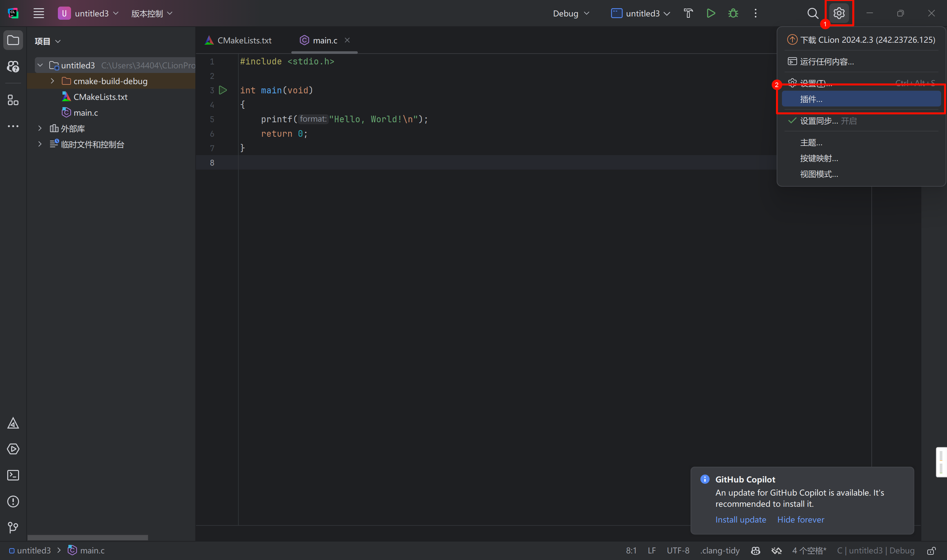Image resolution: width=947 pixels, height=560 pixels.
Task: Open 视图模式... menu entry
Action: pyautogui.click(x=861, y=174)
